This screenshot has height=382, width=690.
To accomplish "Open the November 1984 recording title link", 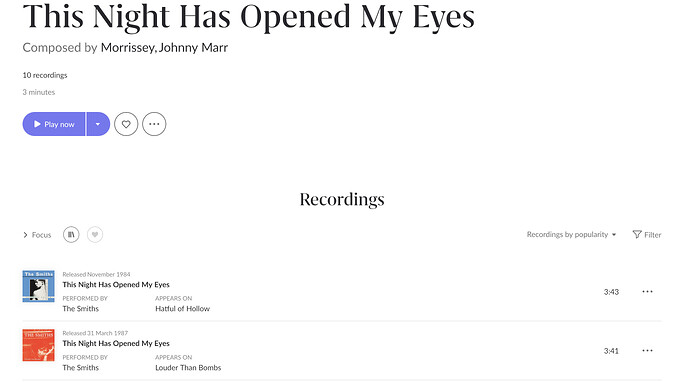I will click(x=116, y=285).
